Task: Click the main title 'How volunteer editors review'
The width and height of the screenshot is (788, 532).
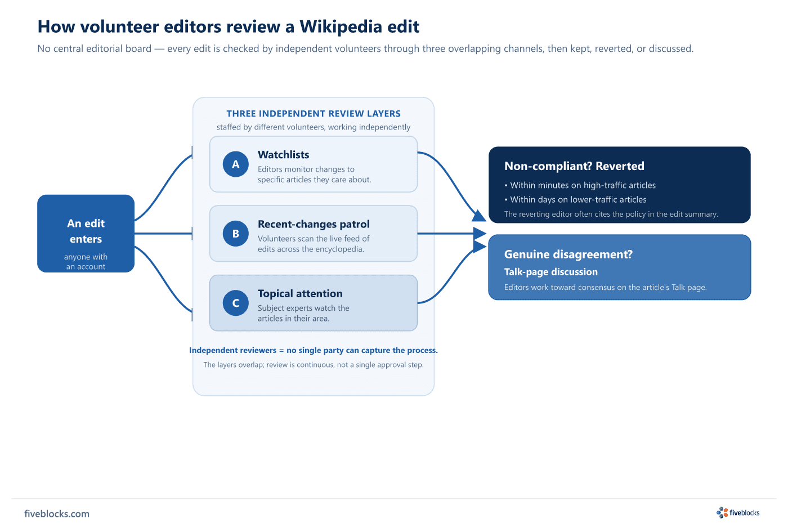Action: (229, 26)
